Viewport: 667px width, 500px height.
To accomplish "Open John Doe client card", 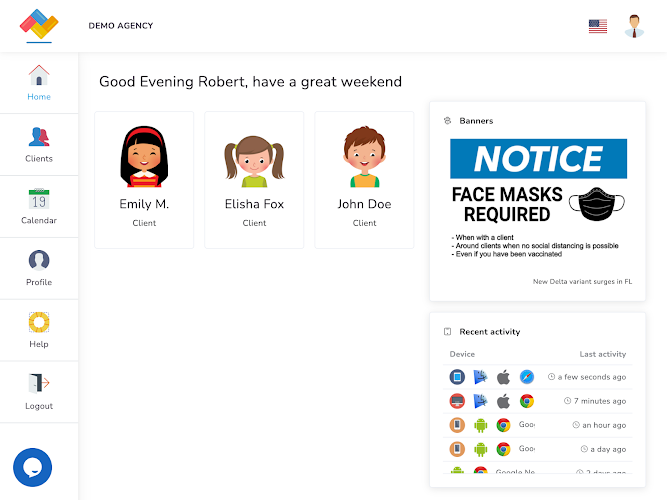I will 364,180.
